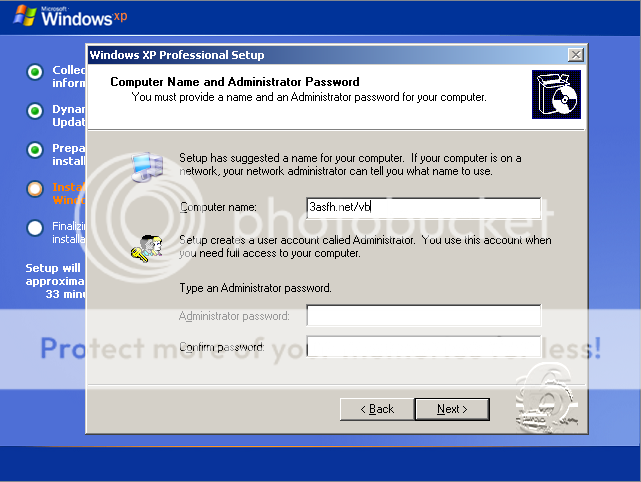Viewport: 641px width, 482px height.
Task: Click the Dynamic Update step indicator
Action: [x=35, y=111]
